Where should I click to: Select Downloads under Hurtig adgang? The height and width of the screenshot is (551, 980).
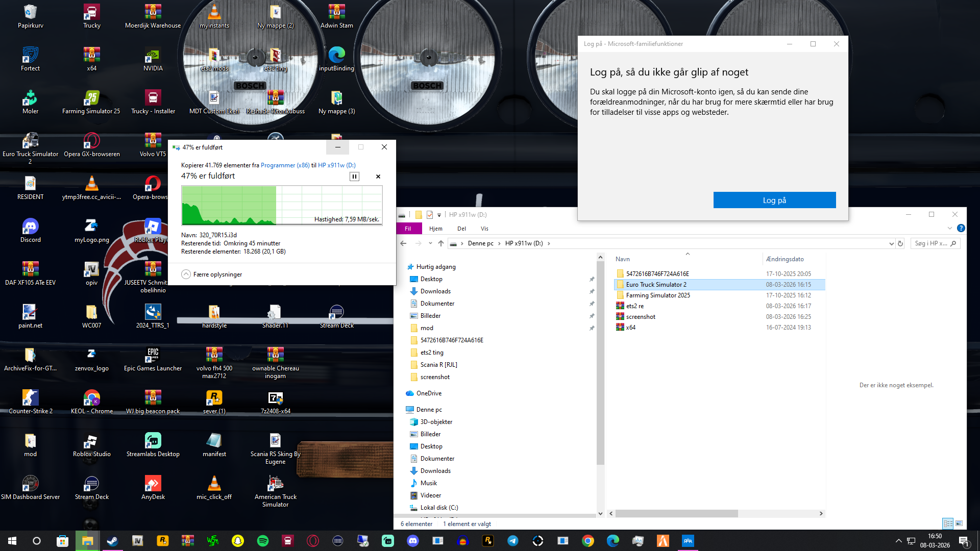tap(435, 291)
